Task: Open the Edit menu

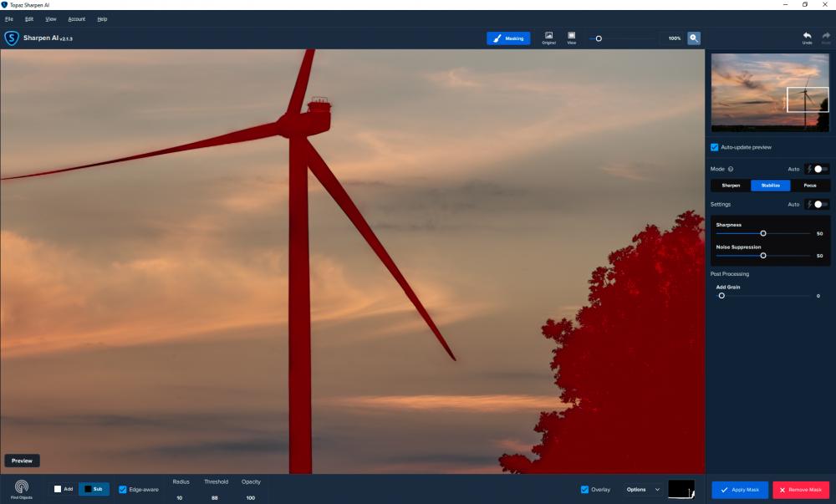Action: (x=29, y=19)
